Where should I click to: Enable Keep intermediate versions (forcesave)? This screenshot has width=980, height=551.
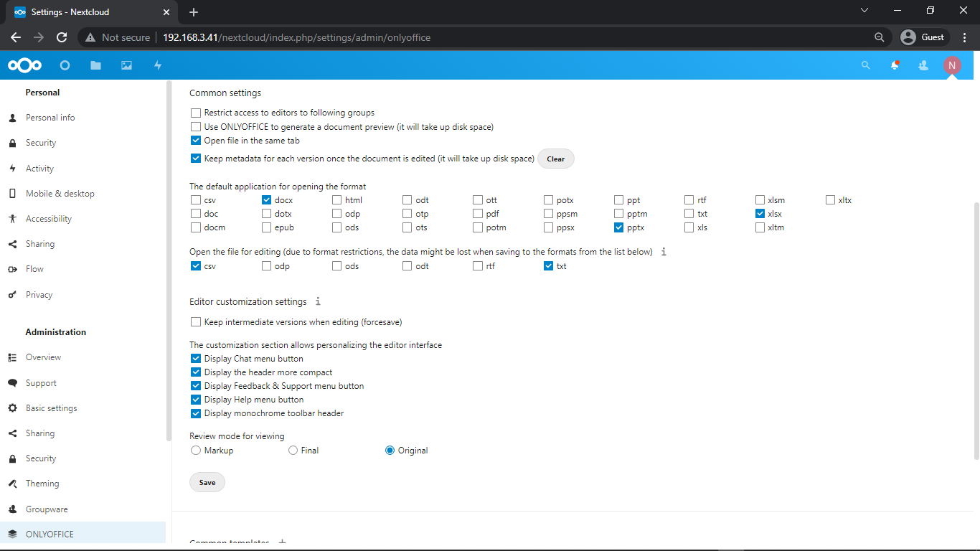[x=196, y=322]
